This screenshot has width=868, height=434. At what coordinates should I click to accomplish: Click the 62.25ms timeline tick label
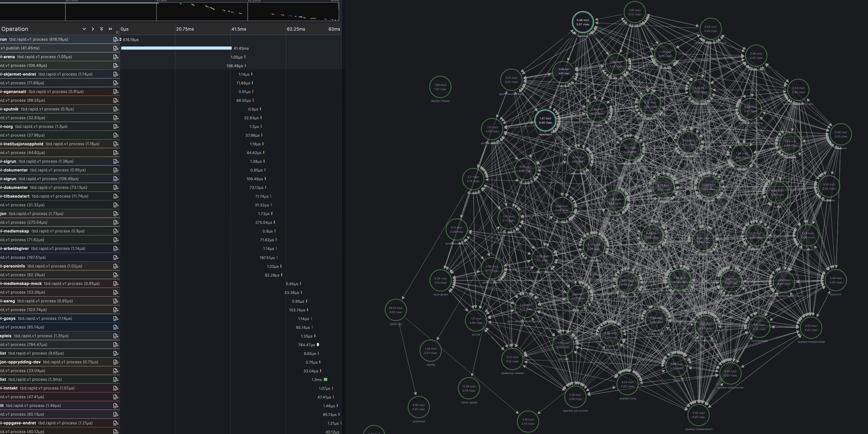pyautogui.click(x=296, y=29)
